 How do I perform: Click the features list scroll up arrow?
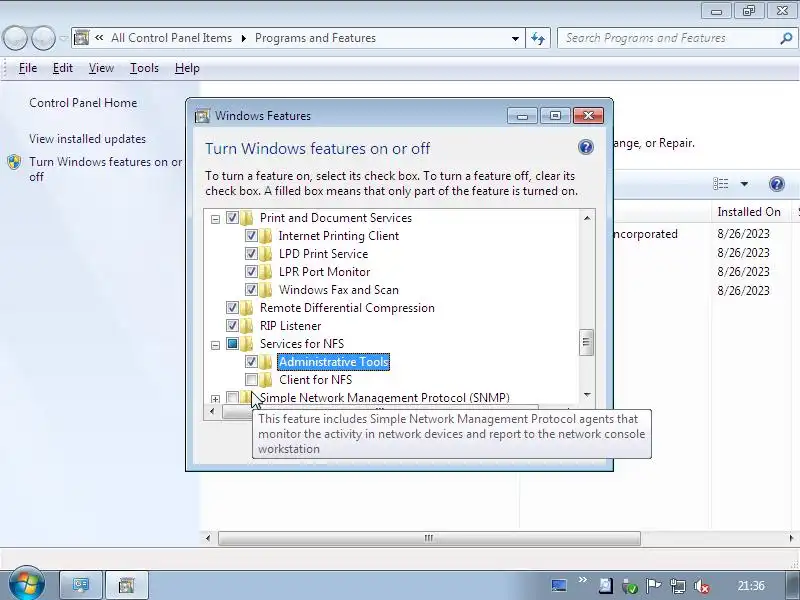(587, 218)
